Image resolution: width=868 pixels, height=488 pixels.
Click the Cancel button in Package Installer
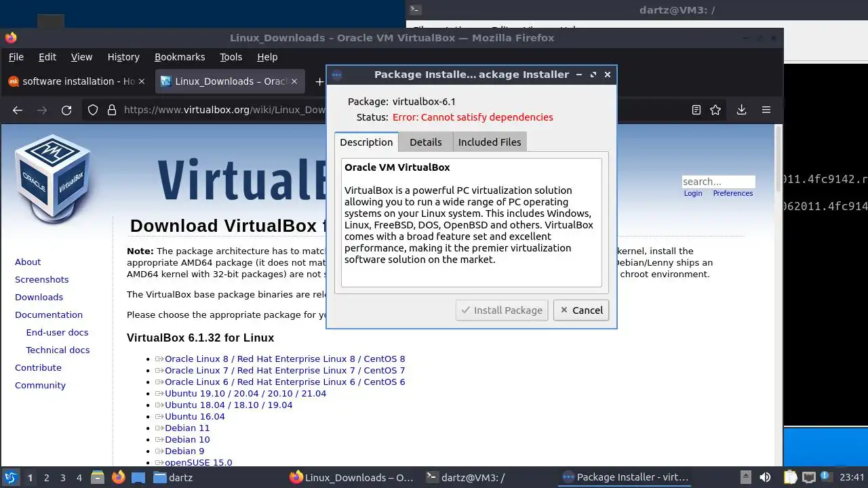pyautogui.click(x=581, y=310)
